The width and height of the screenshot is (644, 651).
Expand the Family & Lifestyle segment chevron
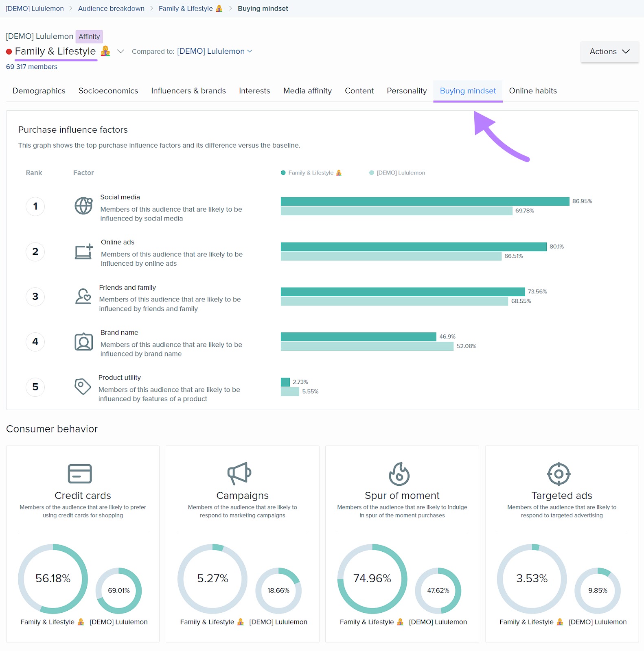(x=120, y=51)
